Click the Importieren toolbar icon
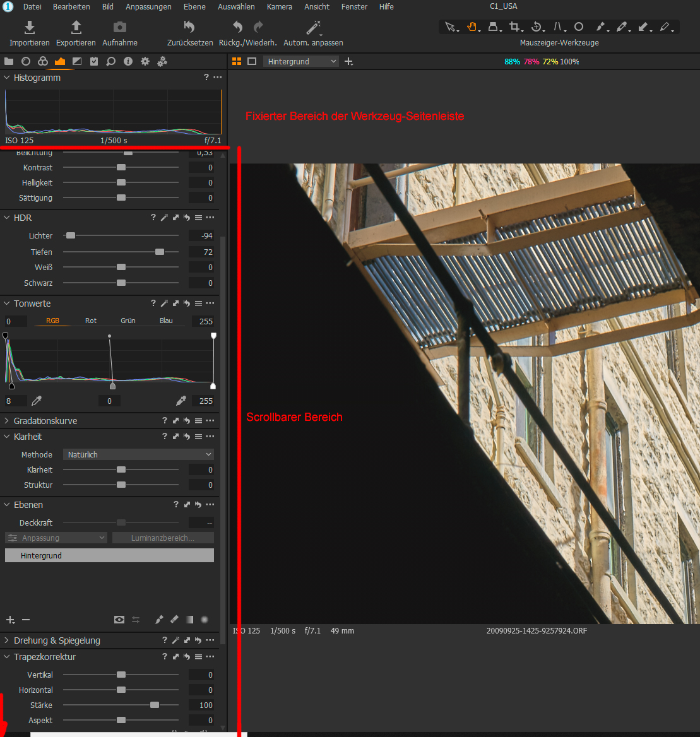700x737 pixels. pos(29,27)
